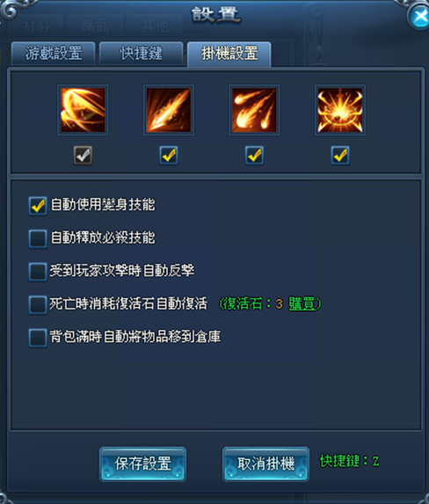Select the 掛機設置 tab
Viewport: 429px width, 504px height.
229,54
